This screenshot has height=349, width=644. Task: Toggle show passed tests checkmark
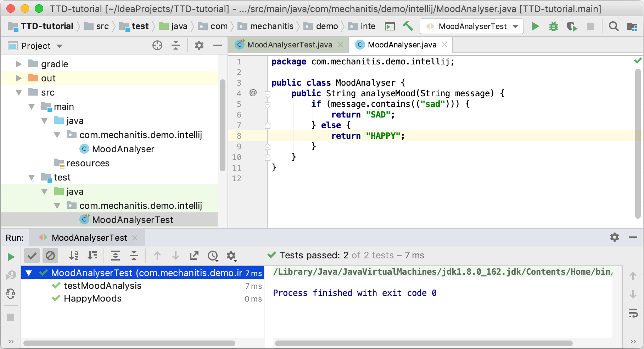coord(32,256)
